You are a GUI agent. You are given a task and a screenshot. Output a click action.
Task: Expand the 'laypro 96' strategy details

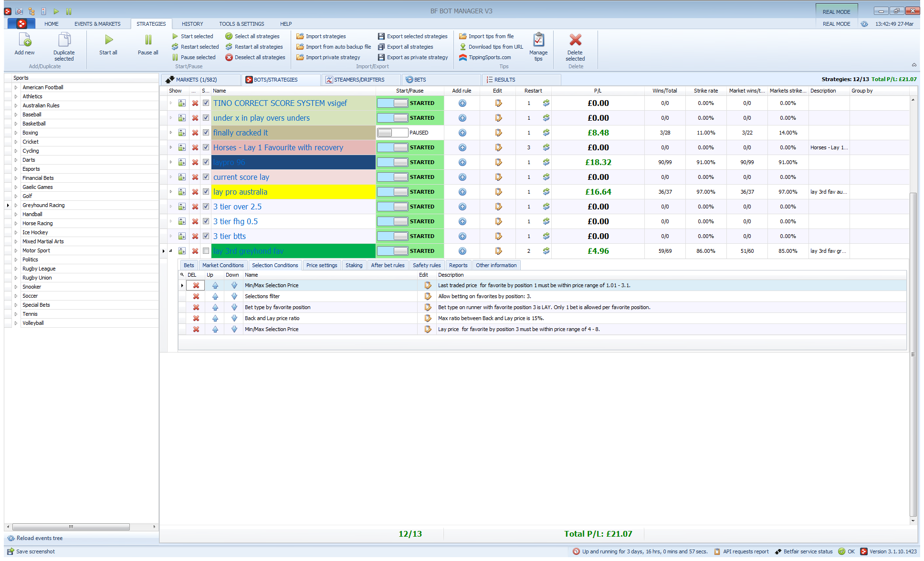pyautogui.click(x=170, y=162)
